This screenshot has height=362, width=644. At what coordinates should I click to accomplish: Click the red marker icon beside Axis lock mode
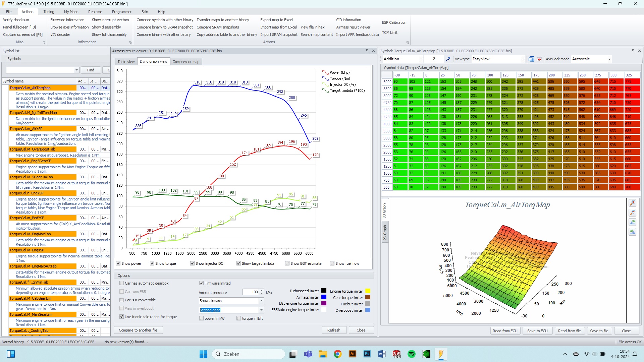tap(539, 59)
